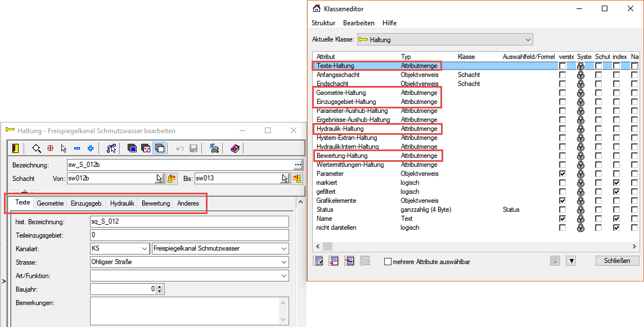644x327 pixels.
Task: Switch to the Hydraulik tab
Action: (x=122, y=203)
